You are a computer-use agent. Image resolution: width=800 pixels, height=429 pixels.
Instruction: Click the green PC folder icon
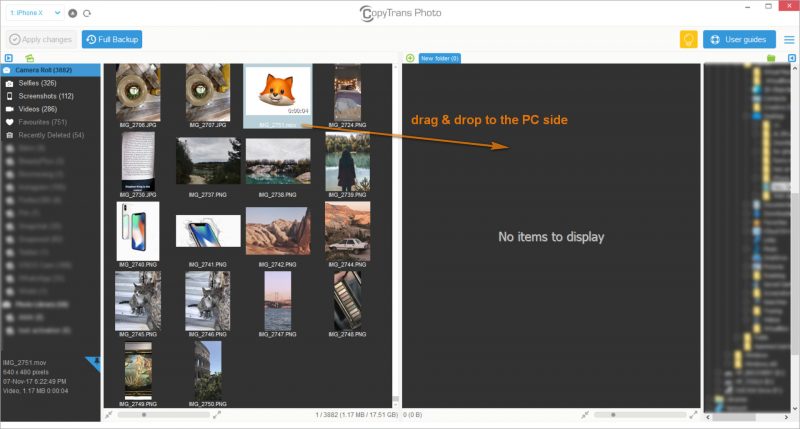[x=771, y=58]
